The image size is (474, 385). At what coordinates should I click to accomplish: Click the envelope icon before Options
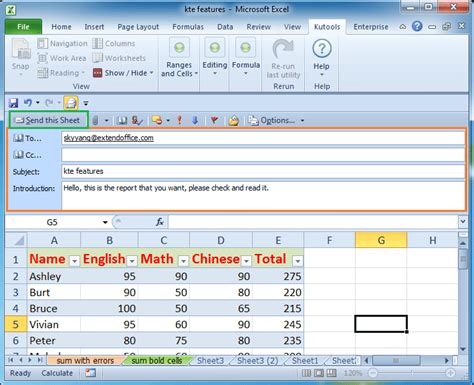[x=234, y=120]
